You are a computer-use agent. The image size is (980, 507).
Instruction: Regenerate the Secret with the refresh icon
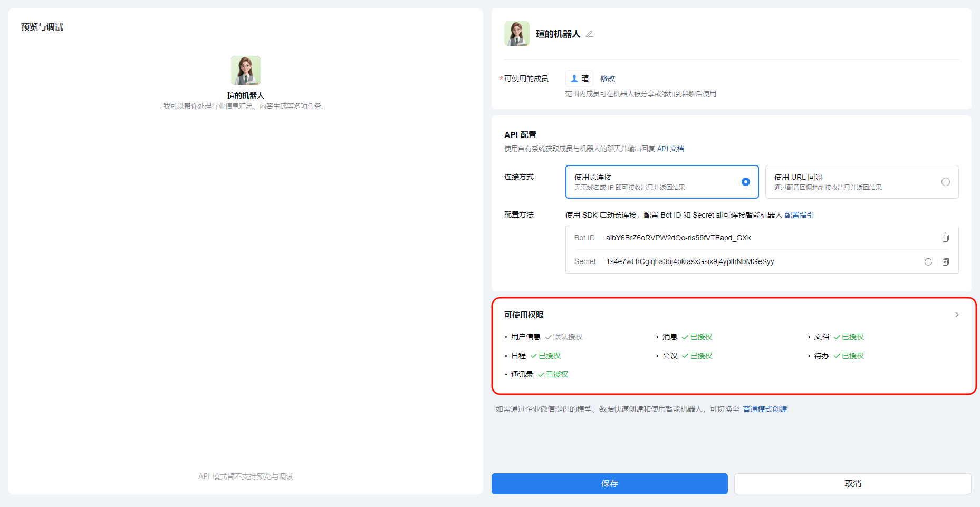(x=928, y=262)
